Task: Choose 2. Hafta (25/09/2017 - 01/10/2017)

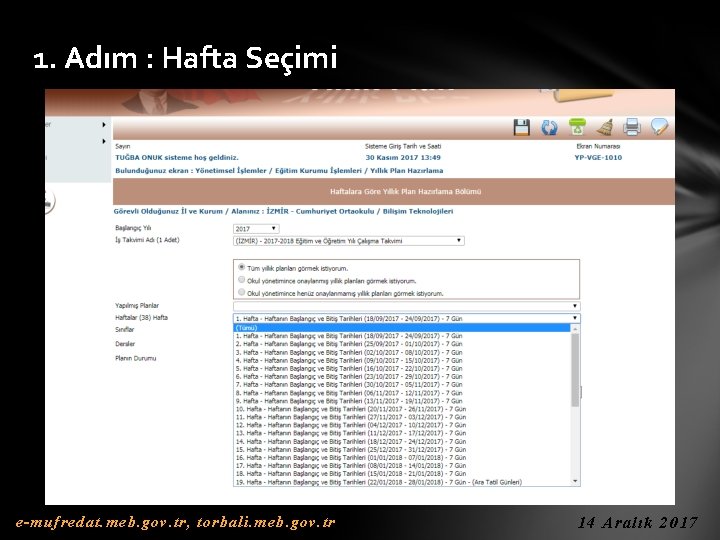Action: tap(402, 344)
